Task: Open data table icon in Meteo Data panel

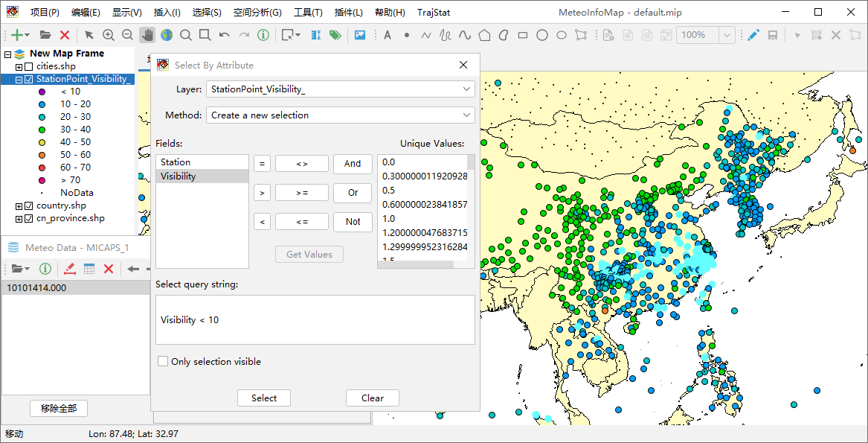Action: pyautogui.click(x=89, y=269)
